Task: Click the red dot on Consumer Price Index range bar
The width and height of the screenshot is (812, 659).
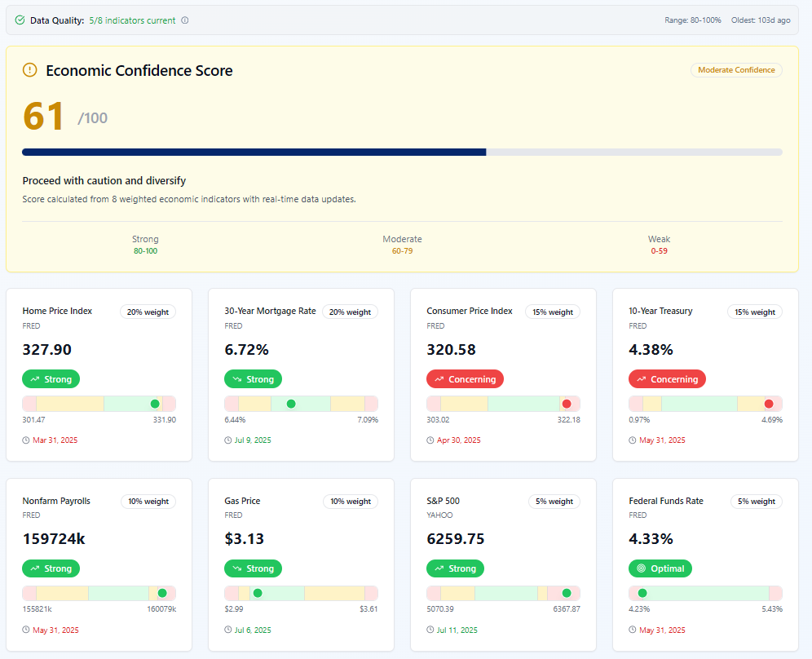Action: [x=567, y=404]
